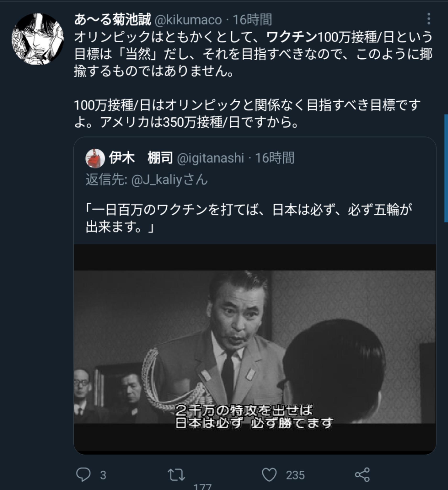Tap the share icon
Screen dimensions: 448x490
click(362, 475)
